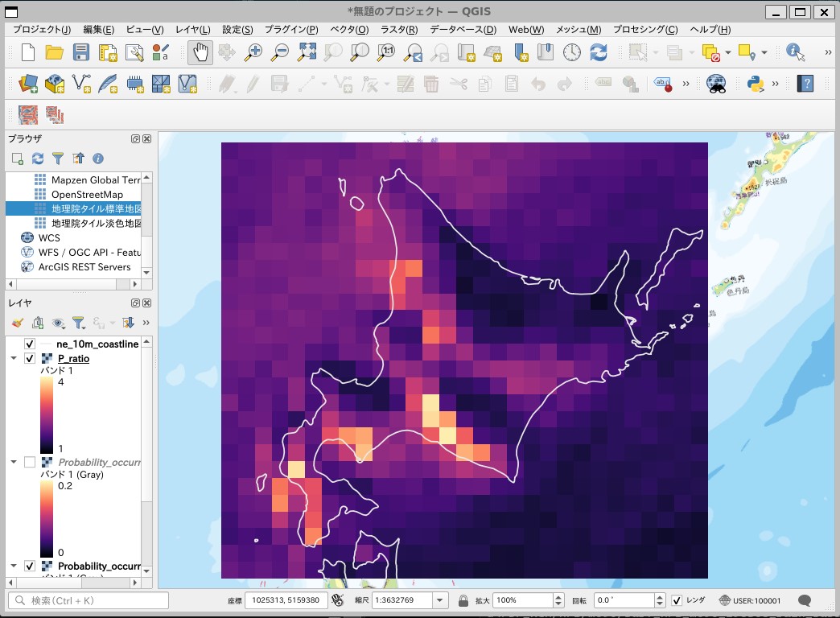Refresh the map canvas
Image resolution: width=840 pixels, height=618 pixels.
click(599, 52)
